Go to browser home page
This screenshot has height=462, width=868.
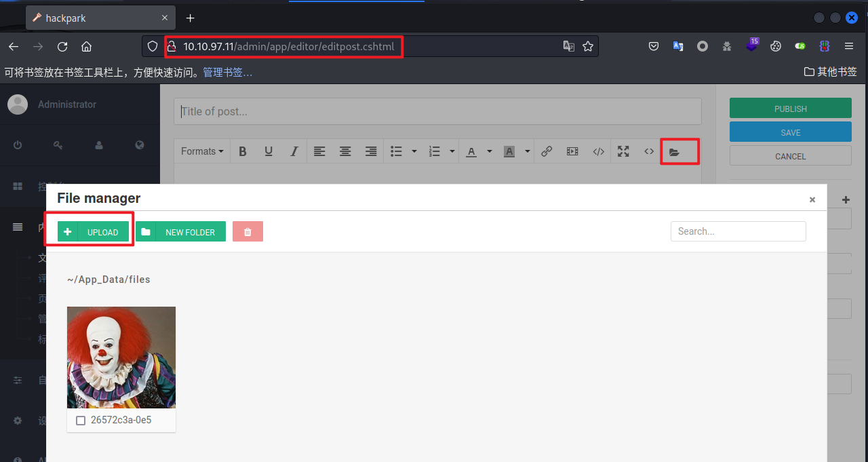86,47
